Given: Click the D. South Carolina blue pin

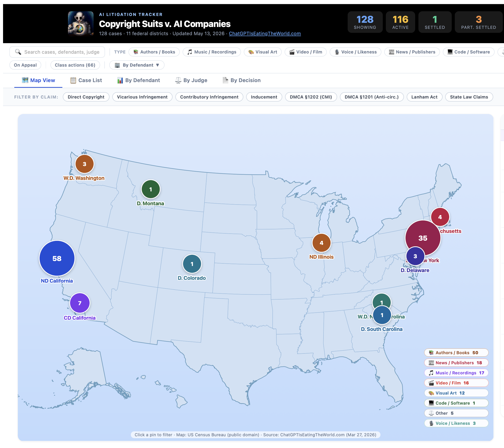Looking at the screenshot, I should pos(382,315).
